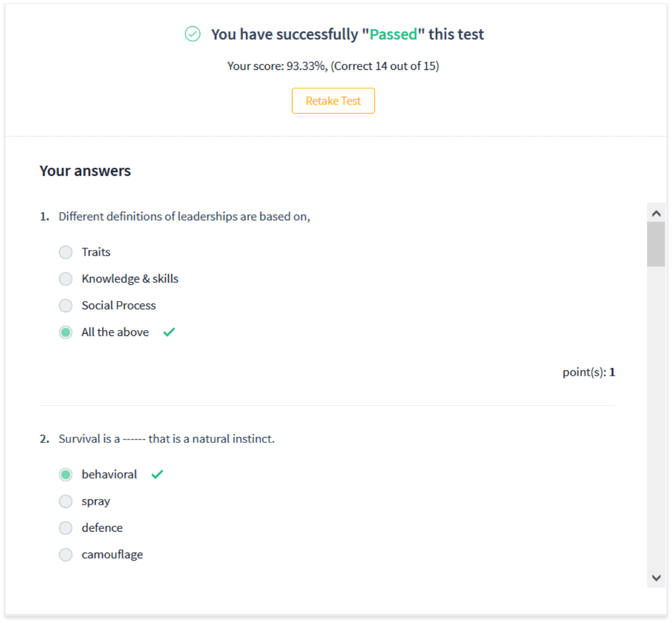The image size is (672, 623).
Task: Select the 'Knowledge & skills' option
Action: [66, 279]
